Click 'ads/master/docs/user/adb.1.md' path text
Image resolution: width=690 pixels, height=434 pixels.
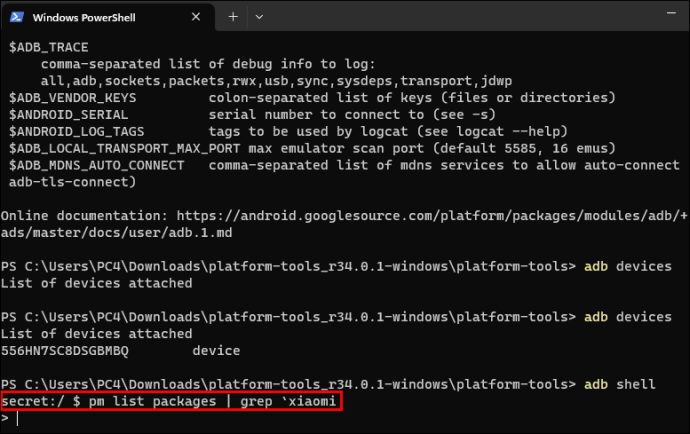117,232
